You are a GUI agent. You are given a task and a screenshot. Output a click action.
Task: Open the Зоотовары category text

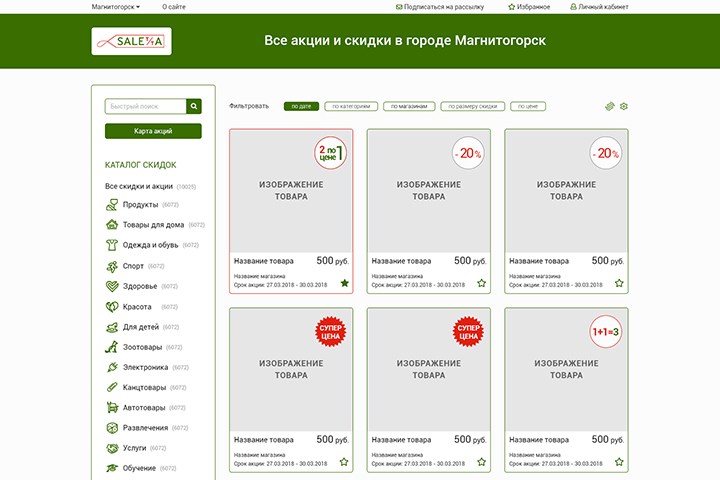(x=142, y=347)
